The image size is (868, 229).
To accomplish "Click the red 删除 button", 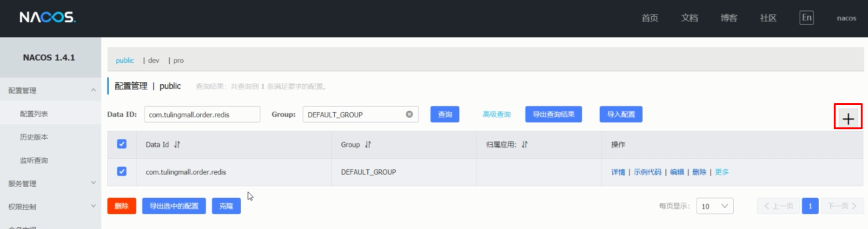I will 122,206.
